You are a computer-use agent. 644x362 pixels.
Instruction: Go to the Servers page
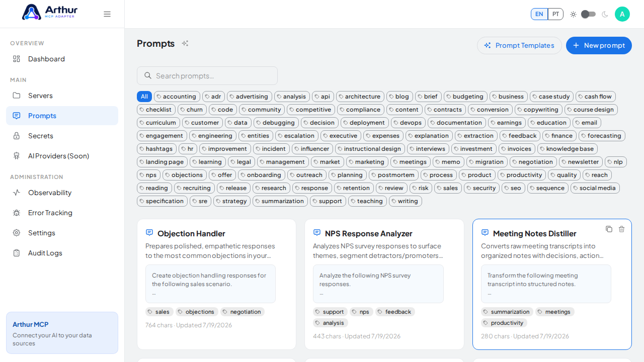click(62, 96)
